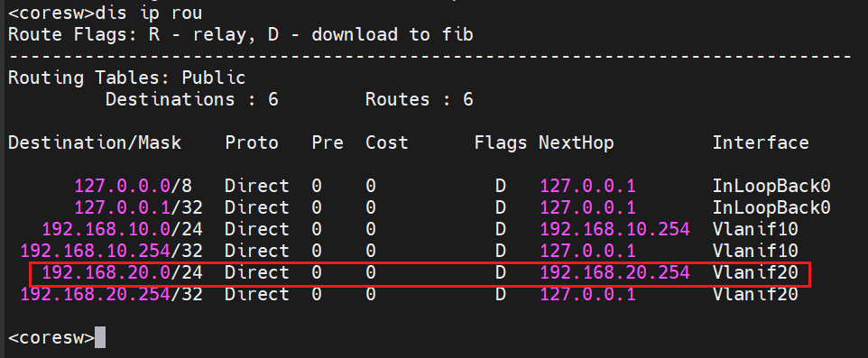
Task: Click next hop 127.0.0.1 in 127.0.0.0/8 row
Action: (588, 186)
